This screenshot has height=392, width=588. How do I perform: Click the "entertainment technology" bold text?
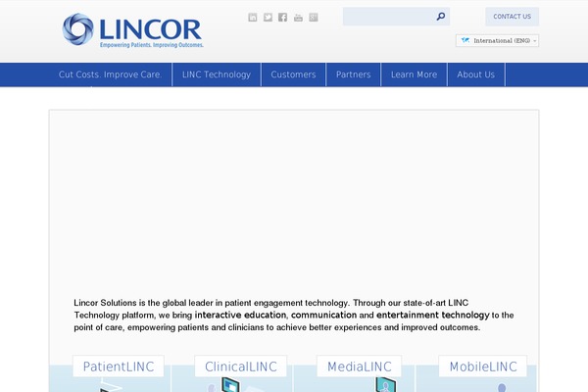(x=433, y=316)
